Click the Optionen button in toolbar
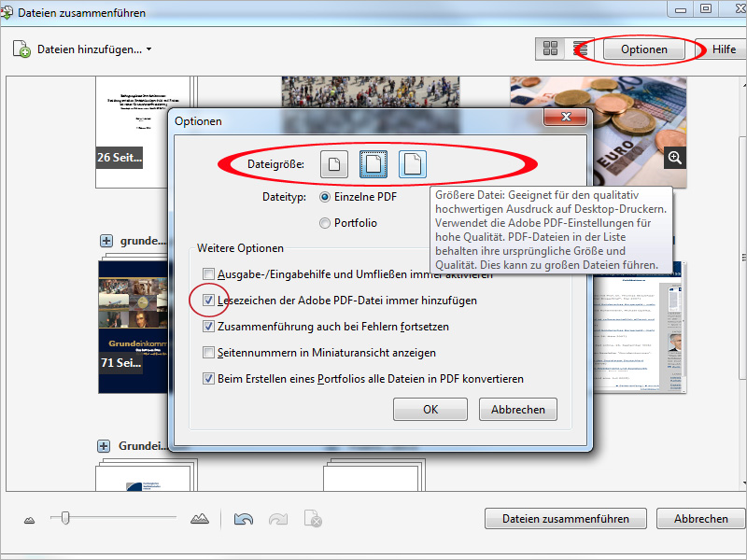This screenshot has width=747, height=560. (x=643, y=49)
